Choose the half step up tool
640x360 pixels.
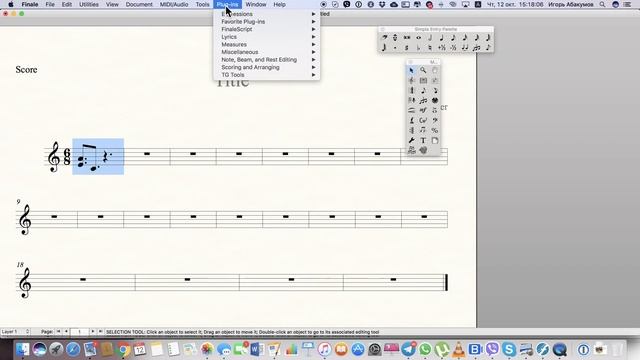442,48
